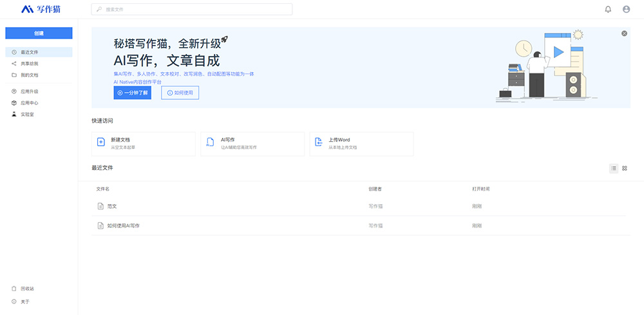Screen dimensions: 644x315
Task: Click 刚刚 time in 如何使用AI写作 row
Action: [477, 226]
